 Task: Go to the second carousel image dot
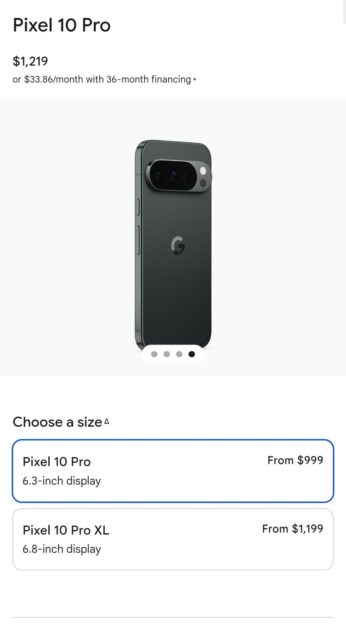[x=167, y=354]
